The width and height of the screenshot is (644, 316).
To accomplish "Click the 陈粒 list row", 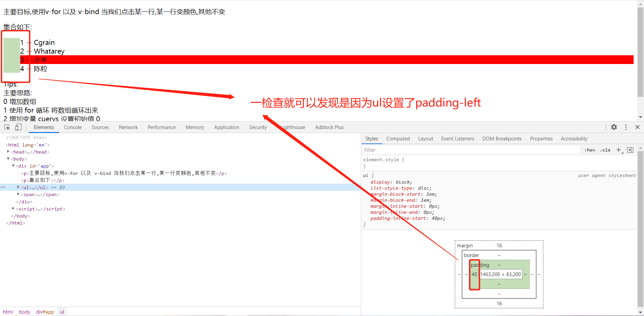I will click(x=327, y=69).
